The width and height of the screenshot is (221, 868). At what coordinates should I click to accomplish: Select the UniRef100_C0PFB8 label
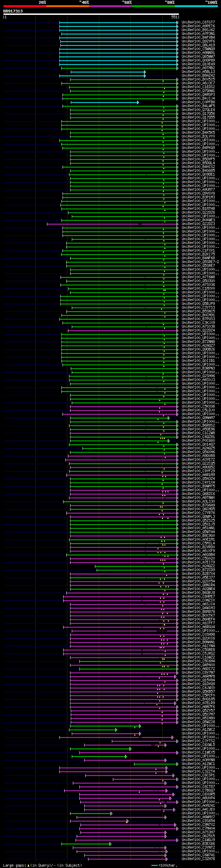(198, 102)
